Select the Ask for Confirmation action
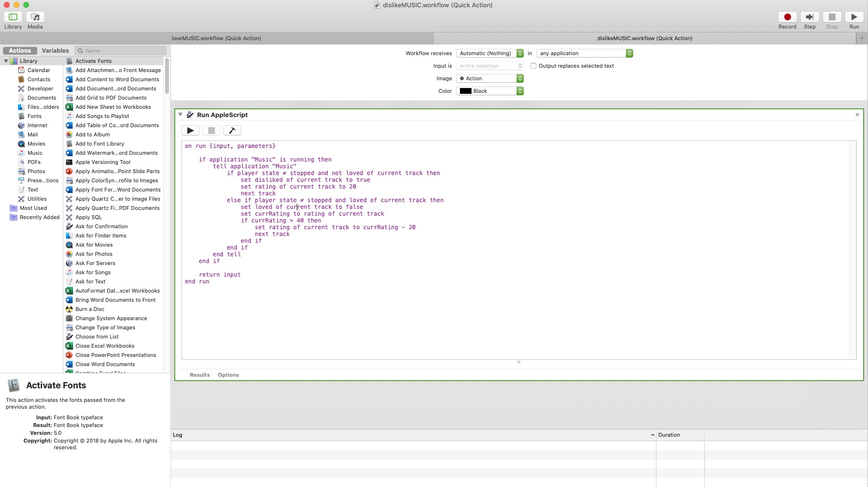868x487 pixels. coord(101,226)
